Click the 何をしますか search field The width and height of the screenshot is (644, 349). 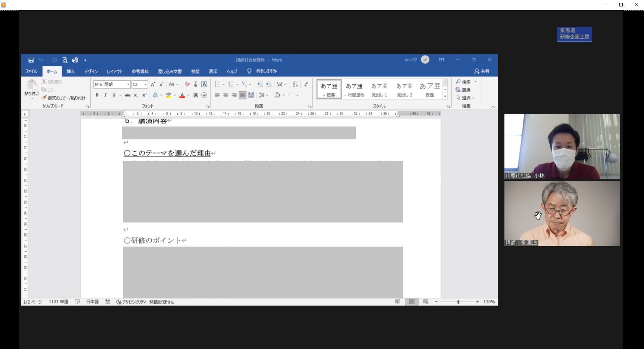coord(266,71)
